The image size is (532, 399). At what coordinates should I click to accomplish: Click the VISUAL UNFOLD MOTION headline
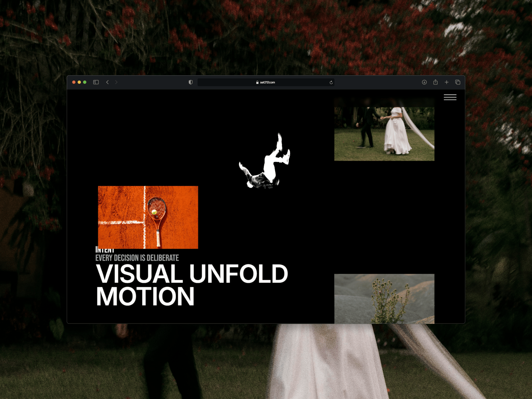click(x=192, y=285)
